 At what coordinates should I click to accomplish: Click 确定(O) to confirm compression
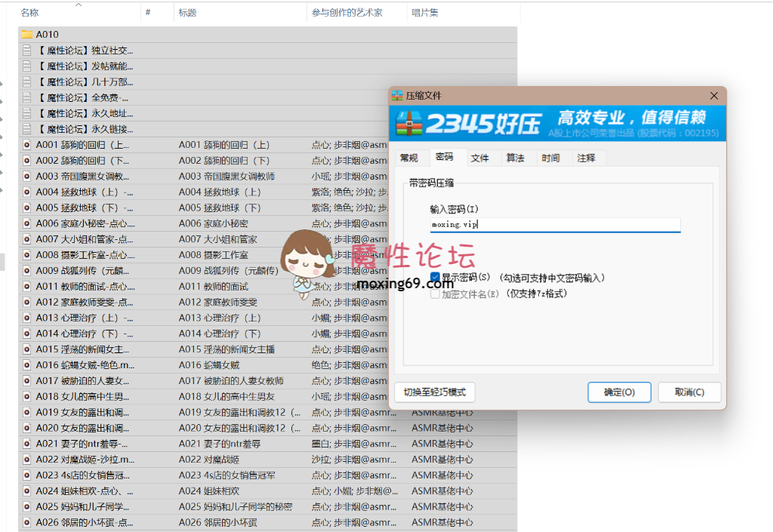[619, 392]
